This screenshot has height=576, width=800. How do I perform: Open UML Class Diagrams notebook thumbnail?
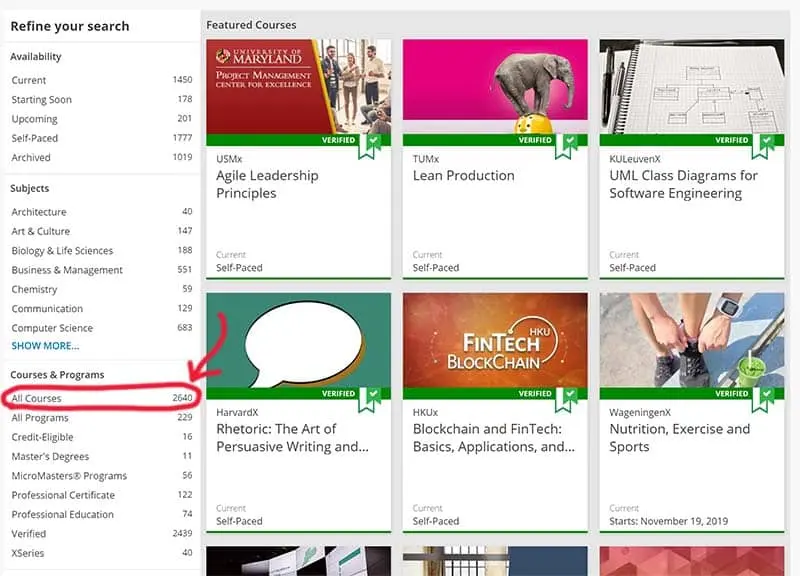tap(692, 87)
